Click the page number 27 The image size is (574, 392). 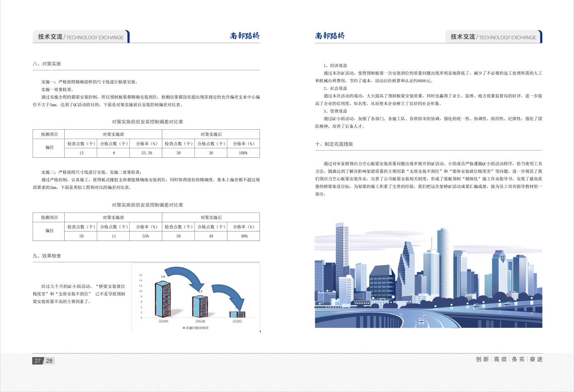pyautogui.click(x=38, y=361)
